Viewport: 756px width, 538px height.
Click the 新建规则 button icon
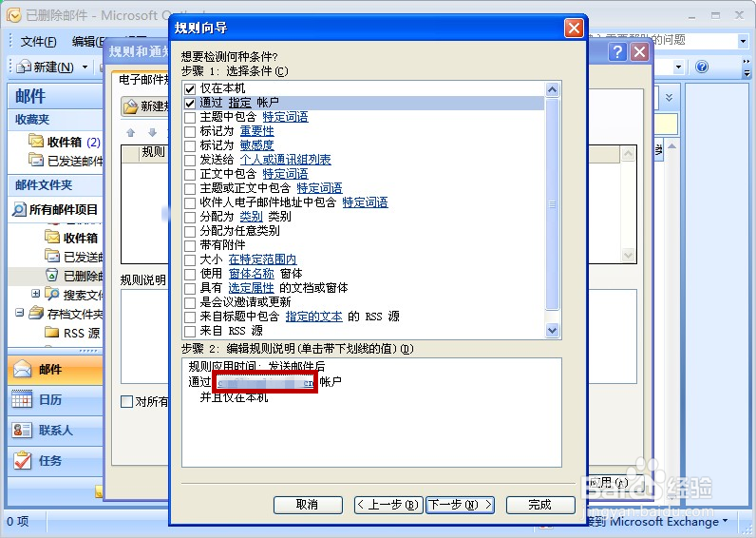coord(130,106)
